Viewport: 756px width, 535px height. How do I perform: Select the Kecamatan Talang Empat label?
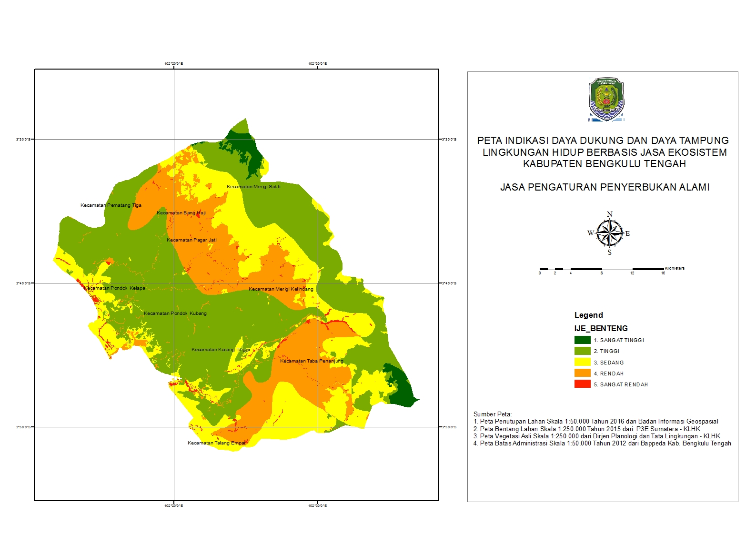pyautogui.click(x=217, y=443)
